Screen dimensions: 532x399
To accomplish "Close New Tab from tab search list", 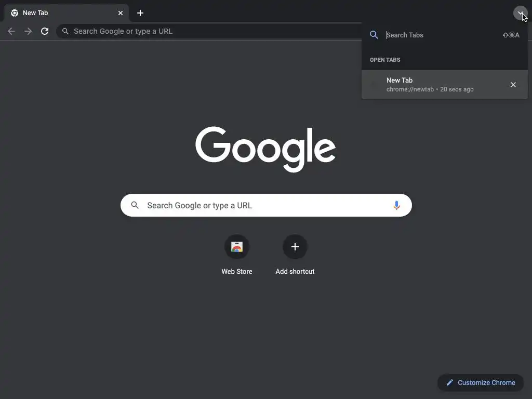I will 513,85.
